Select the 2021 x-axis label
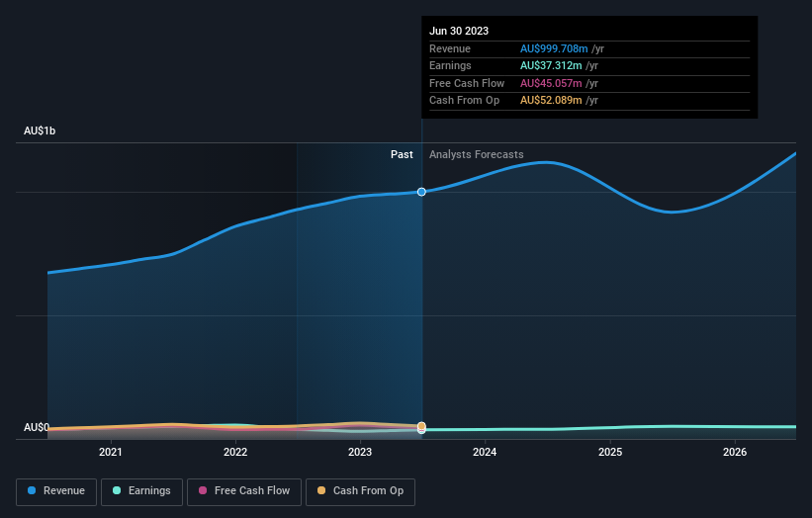The height and width of the screenshot is (518, 812). coord(111,453)
